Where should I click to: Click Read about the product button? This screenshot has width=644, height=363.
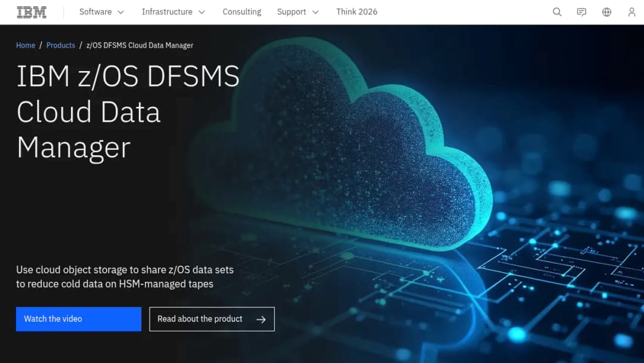click(x=212, y=319)
